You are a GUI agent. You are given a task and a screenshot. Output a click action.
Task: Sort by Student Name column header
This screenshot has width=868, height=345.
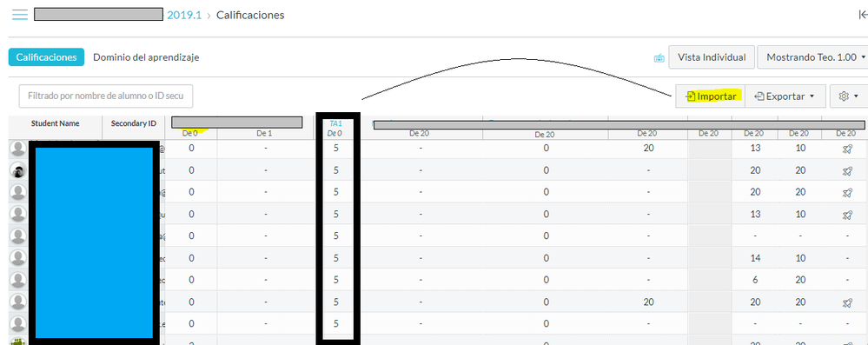tap(56, 123)
